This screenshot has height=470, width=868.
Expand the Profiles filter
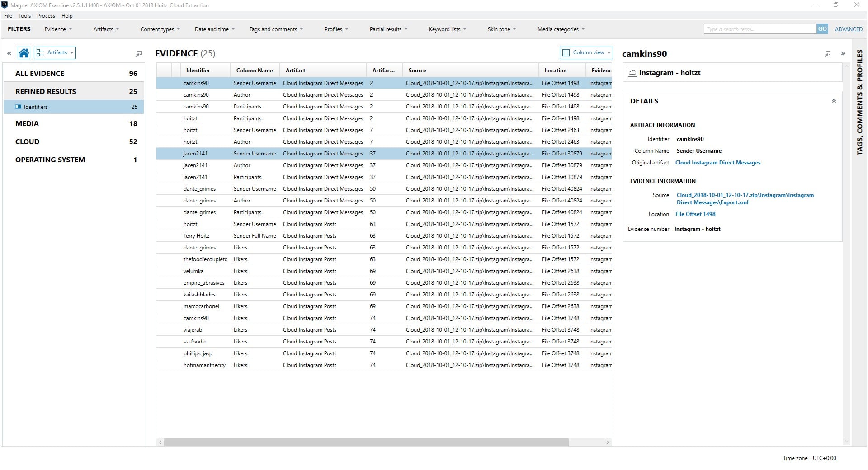tap(336, 29)
